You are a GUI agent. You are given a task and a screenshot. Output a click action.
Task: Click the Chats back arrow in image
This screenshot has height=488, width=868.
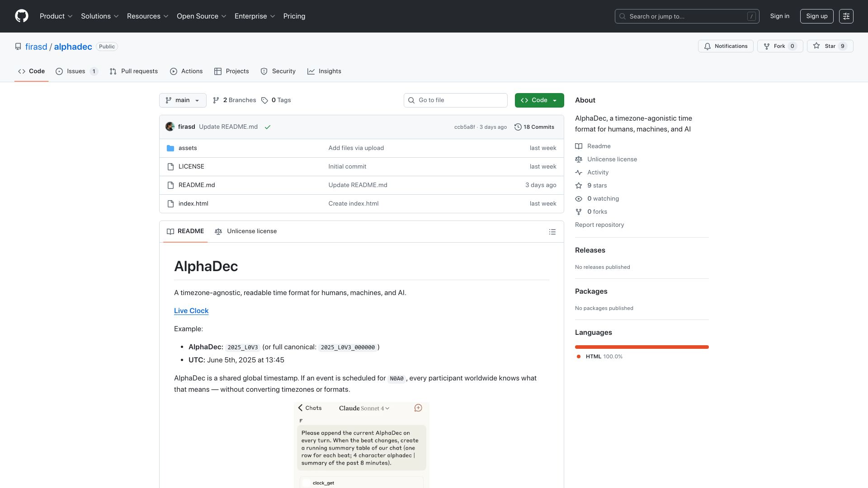pos(301,408)
